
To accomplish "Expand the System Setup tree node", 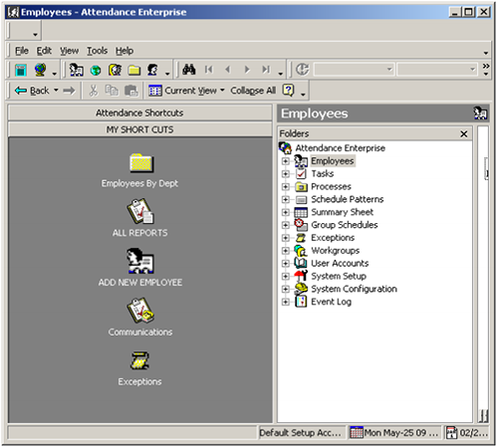I will click(285, 276).
